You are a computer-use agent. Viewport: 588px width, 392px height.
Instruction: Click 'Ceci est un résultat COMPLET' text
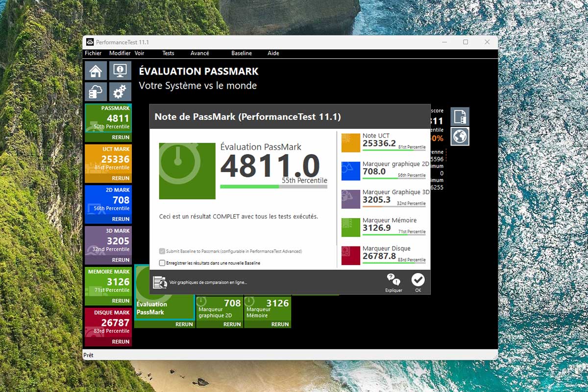tap(239, 216)
